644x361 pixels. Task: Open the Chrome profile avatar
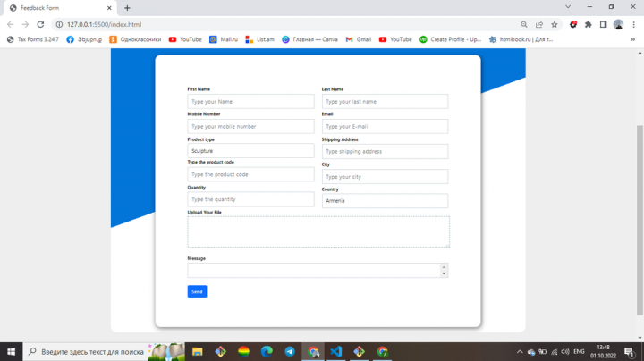click(x=619, y=25)
